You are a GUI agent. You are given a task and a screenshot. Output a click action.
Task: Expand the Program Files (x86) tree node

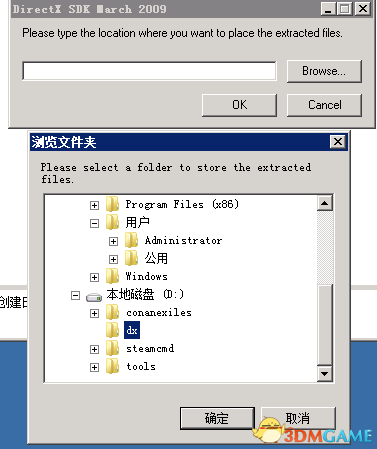point(94,205)
